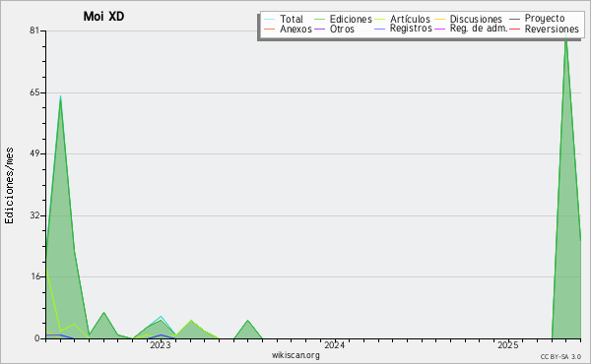The width and height of the screenshot is (591, 364).
Task: Click the y-axis label '16'
Action: [34, 276]
